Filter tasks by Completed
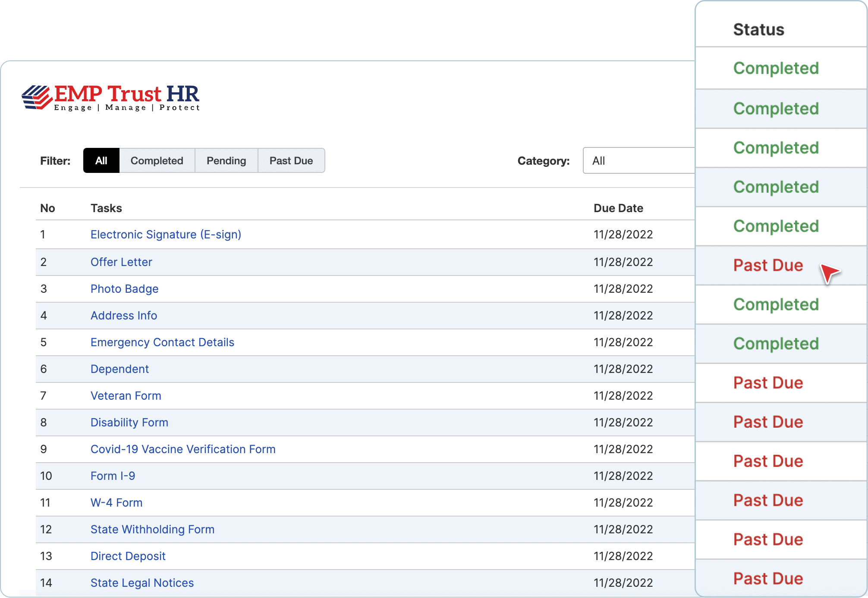Screen dimensions: 868x598 (x=157, y=161)
